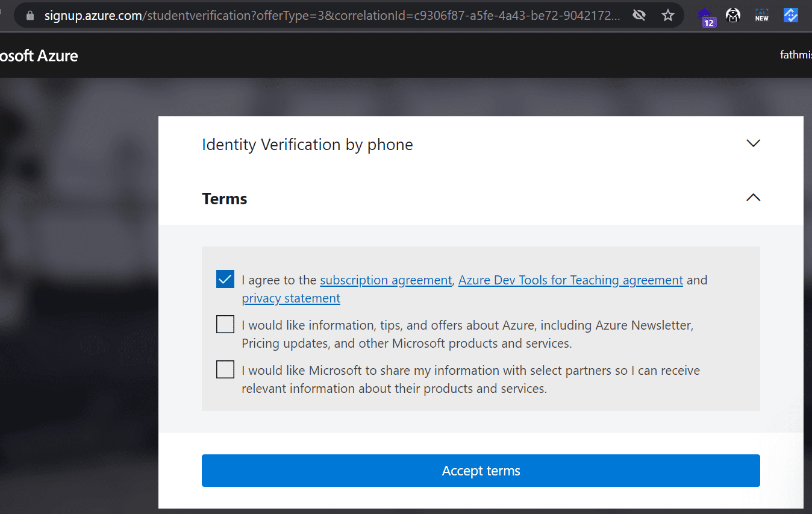Open the blue checkmark extension icon
The height and width of the screenshot is (514, 812).
point(791,16)
